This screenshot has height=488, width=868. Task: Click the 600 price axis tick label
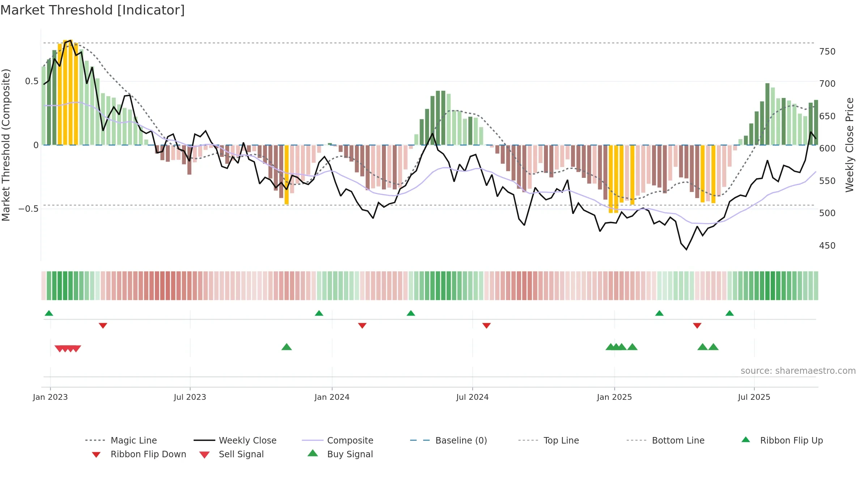click(x=827, y=148)
